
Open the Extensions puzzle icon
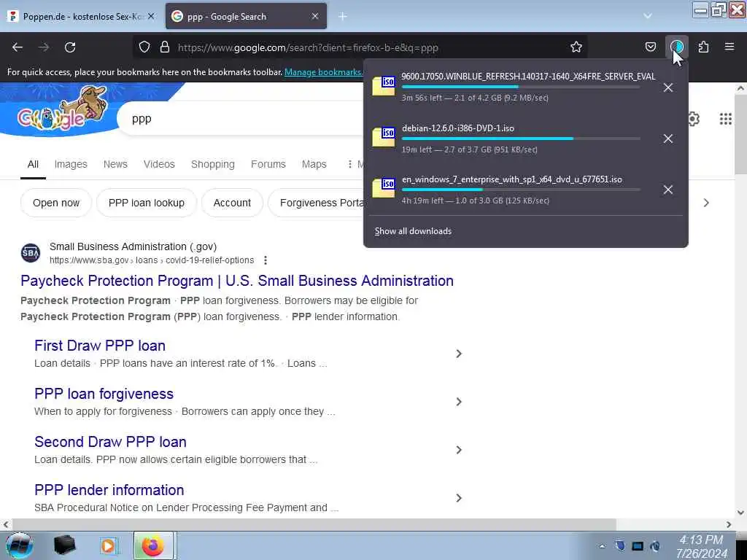703,47
